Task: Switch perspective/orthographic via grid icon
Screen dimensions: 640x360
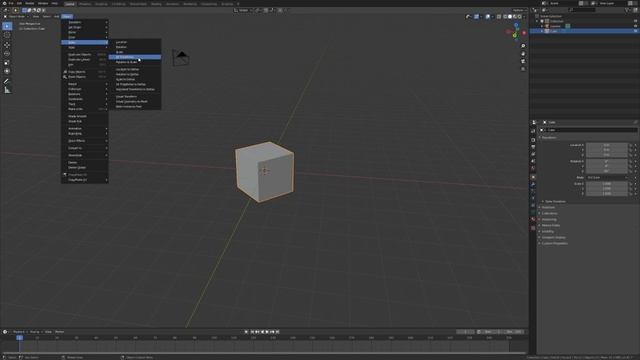Action: [523, 69]
